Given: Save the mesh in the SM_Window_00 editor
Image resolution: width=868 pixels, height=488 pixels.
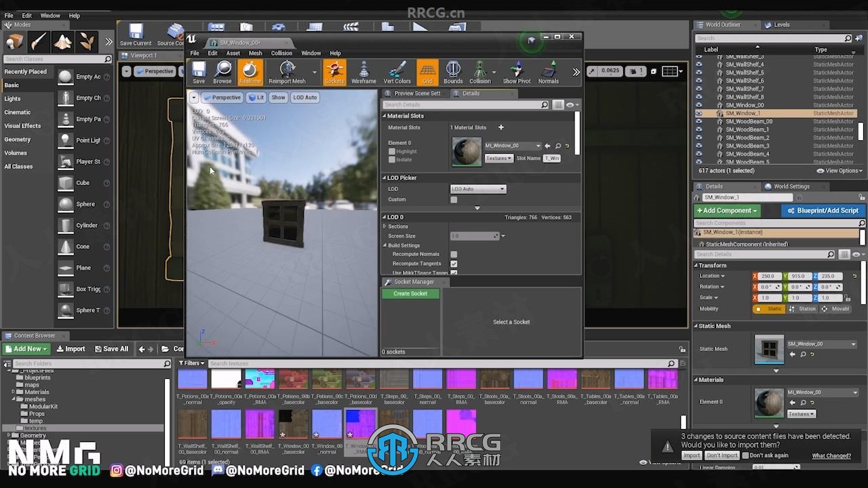Looking at the screenshot, I should point(199,73).
